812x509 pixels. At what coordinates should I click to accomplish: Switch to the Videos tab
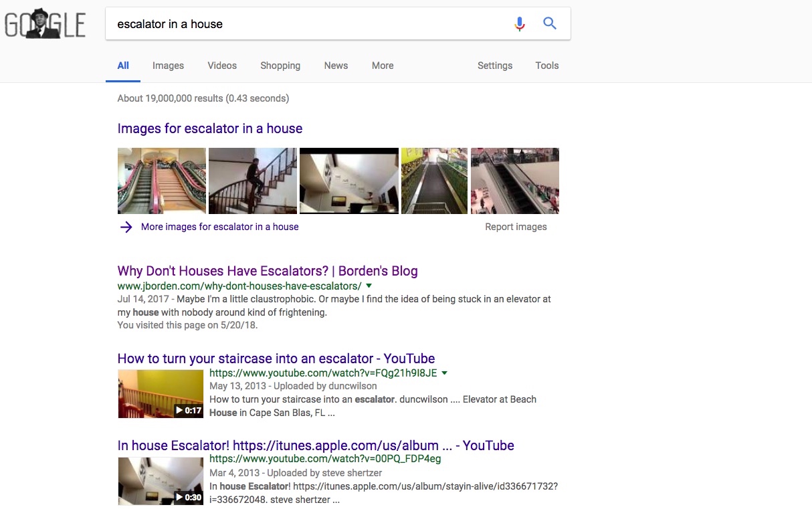[x=222, y=66]
